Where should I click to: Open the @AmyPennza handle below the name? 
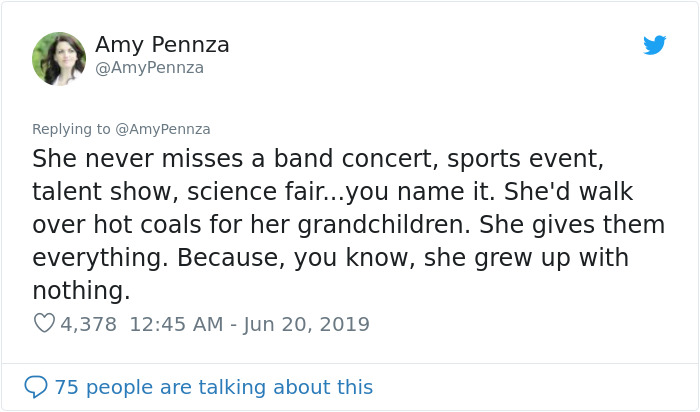149,68
